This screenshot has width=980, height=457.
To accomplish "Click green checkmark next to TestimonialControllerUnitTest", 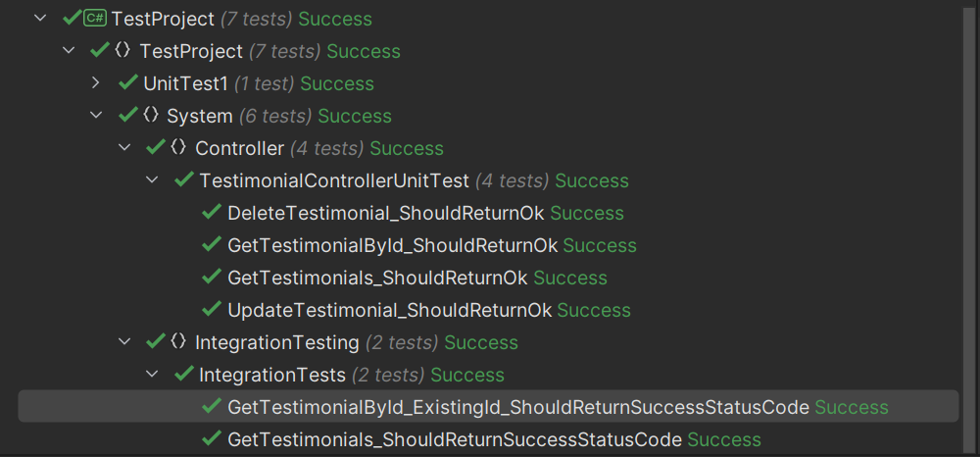I will click(x=183, y=180).
